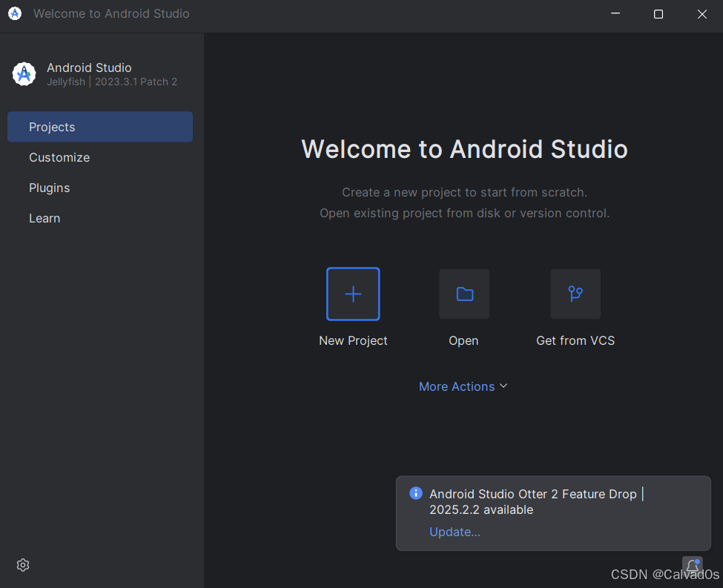The height and width of the screenshot is (588, 723).
Task: Close the Welcome to Android Studio window
Action: pyautogui.click(x=701, y=14)
